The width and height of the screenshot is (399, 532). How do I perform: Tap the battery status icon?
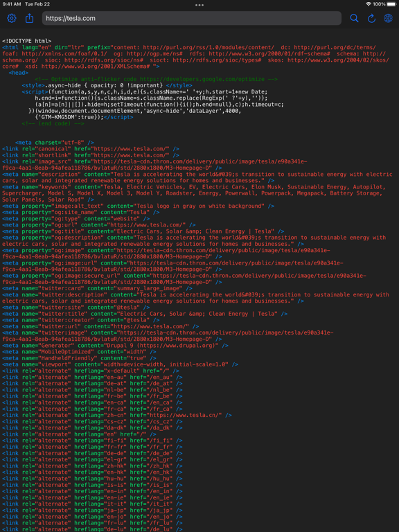click(x=391, y=4)
